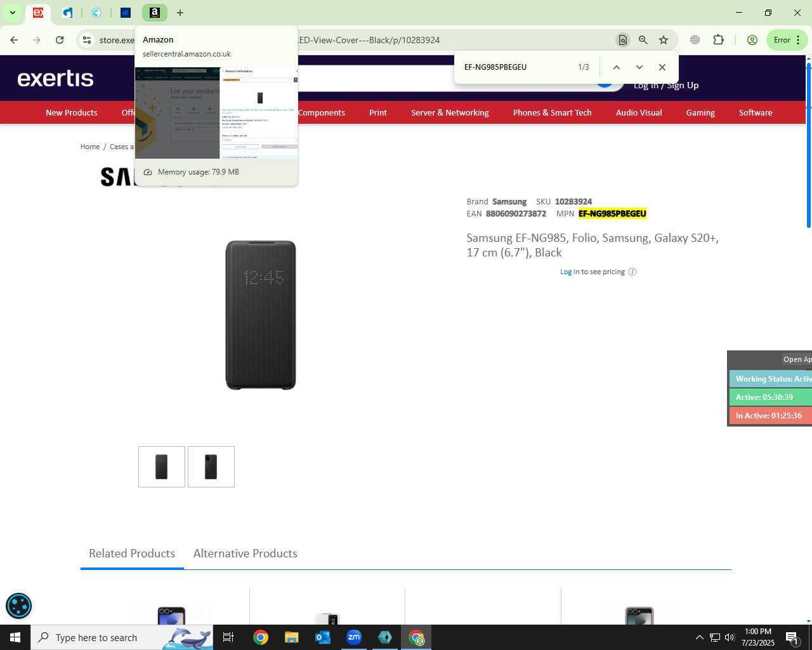Reload the current page

point(60,40)
